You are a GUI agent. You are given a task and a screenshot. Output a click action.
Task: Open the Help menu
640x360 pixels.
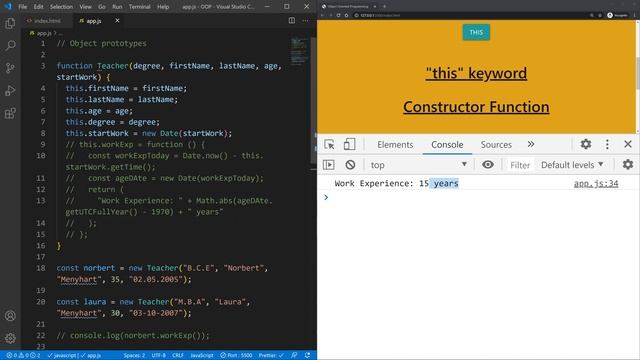coord(163,7)
